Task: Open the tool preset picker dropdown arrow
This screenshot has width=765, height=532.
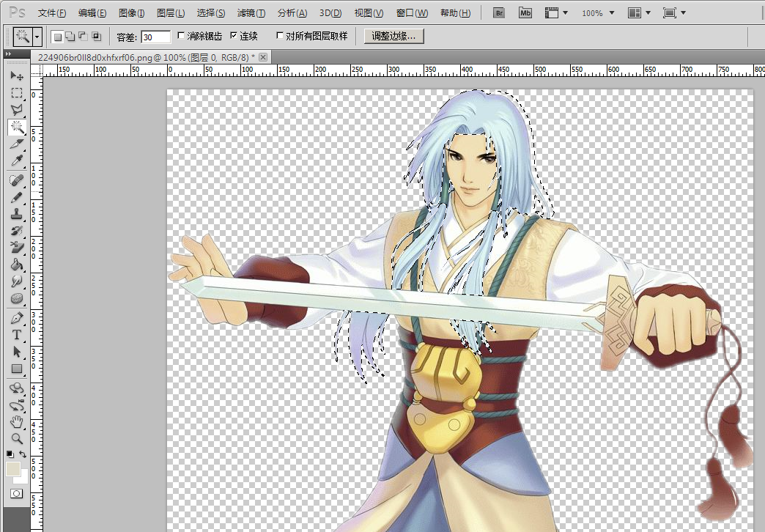Action: 37,37
